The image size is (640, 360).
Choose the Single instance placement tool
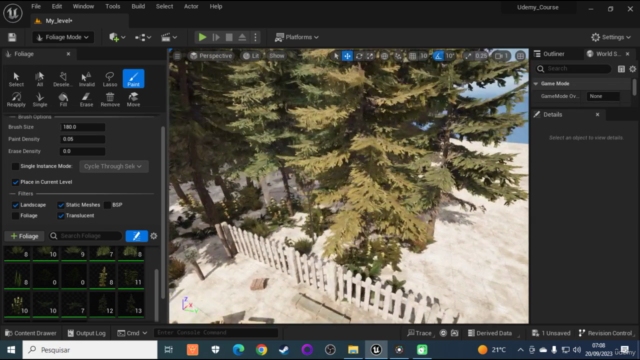coord(40,99)
